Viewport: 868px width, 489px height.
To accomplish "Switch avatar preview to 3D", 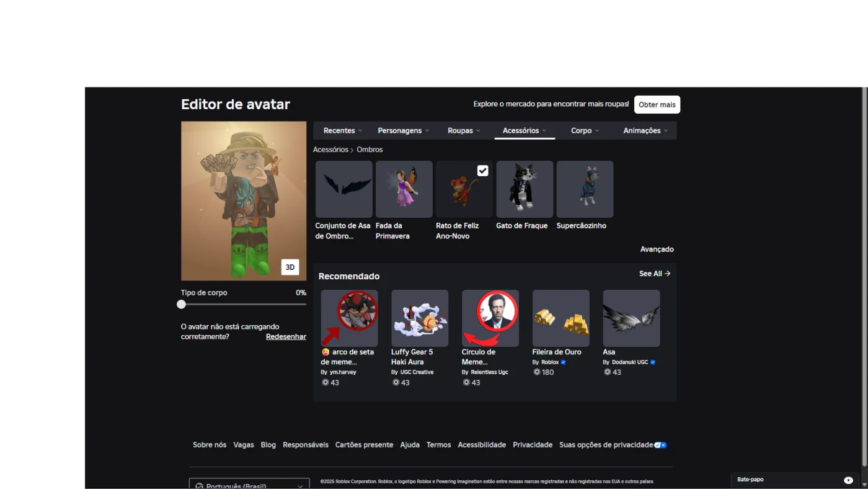I will point(290,267).
